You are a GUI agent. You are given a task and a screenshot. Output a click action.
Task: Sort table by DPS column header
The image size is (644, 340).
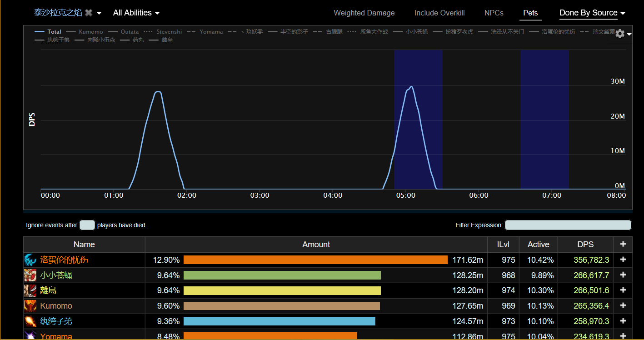coord(585,244)
